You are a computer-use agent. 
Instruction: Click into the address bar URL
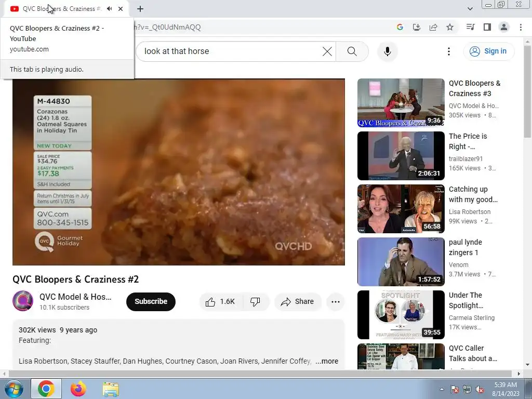(x=167, y=27)
